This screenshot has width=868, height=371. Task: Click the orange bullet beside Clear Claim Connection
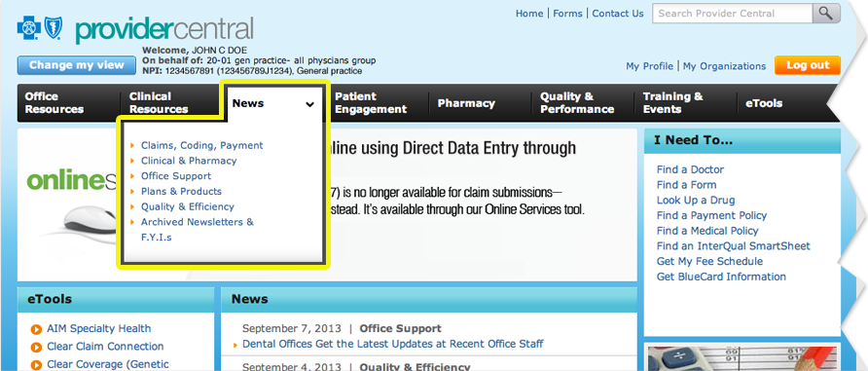37,348
